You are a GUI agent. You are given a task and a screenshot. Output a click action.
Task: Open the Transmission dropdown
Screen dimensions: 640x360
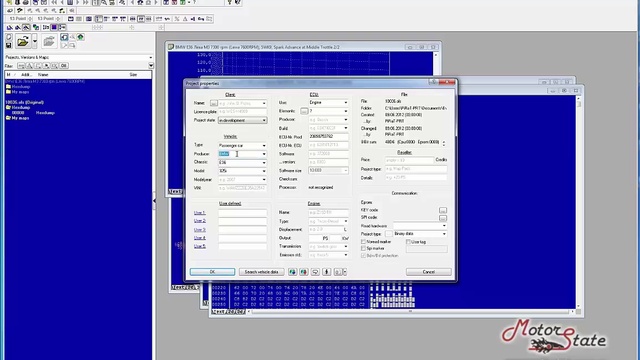tap(346, 247)
